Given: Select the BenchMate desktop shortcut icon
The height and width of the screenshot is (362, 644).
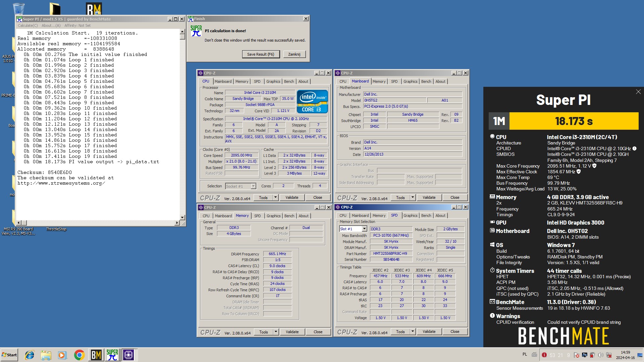Looking at the screenshot, I should (x=94, y=8).
